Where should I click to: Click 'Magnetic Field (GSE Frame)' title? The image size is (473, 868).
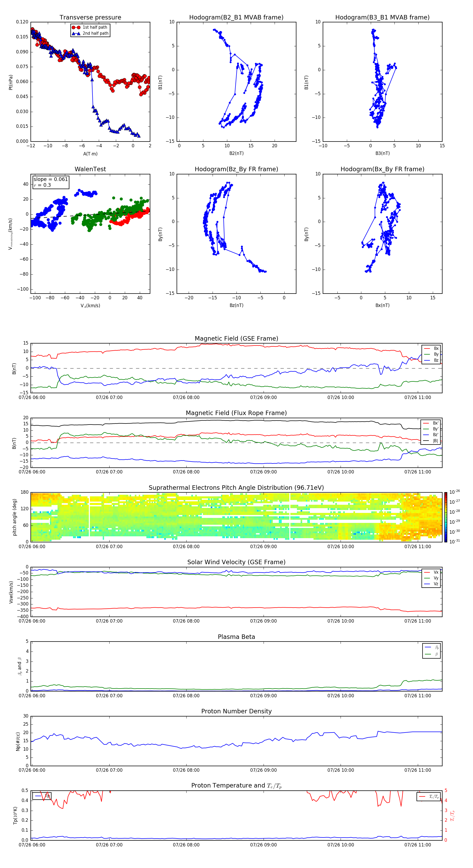pyautogui.click(x=236, y=339)
